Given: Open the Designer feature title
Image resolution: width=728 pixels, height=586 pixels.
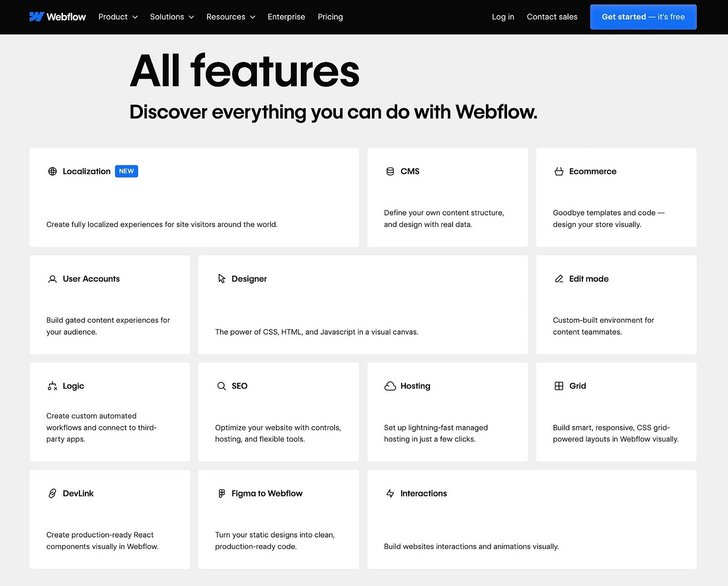Looking at the screenshot, I should 249,279.
